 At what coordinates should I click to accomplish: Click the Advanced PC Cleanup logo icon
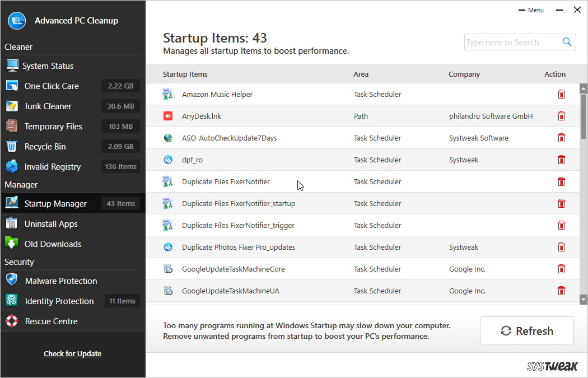(x=17, y=21)
